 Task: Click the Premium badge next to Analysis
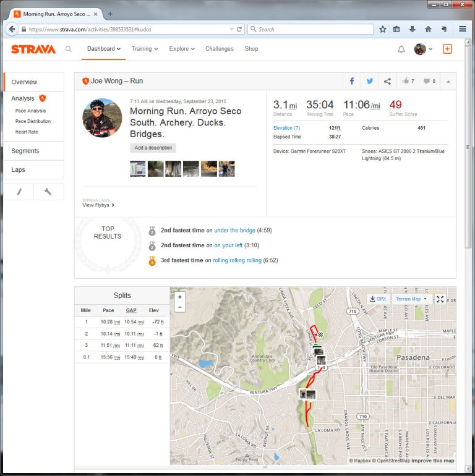pyautogui.click(x=43, y=98)
